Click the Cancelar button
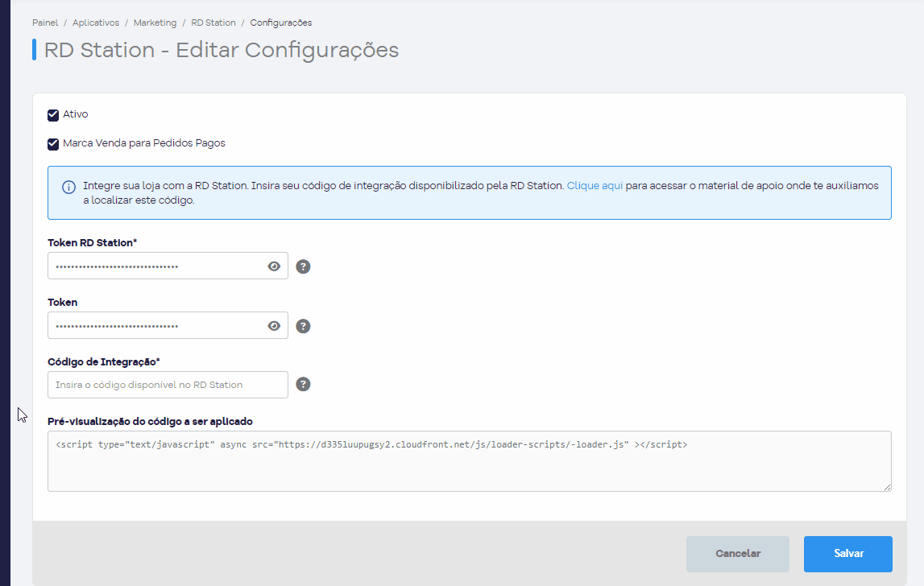Image resolution: width=924 pixels, height=586 pixels. coord(738,554)
